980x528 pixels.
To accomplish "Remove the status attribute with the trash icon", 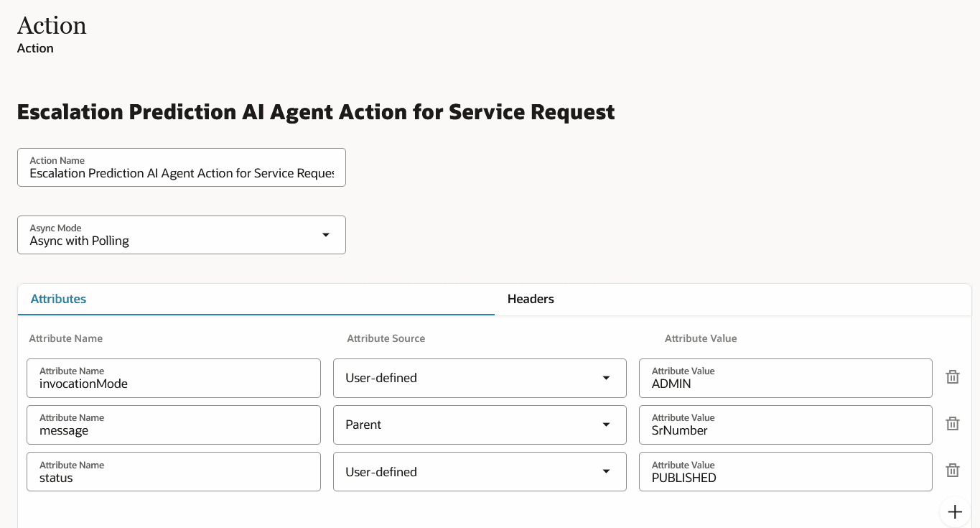I will click(x=952, y=470).
